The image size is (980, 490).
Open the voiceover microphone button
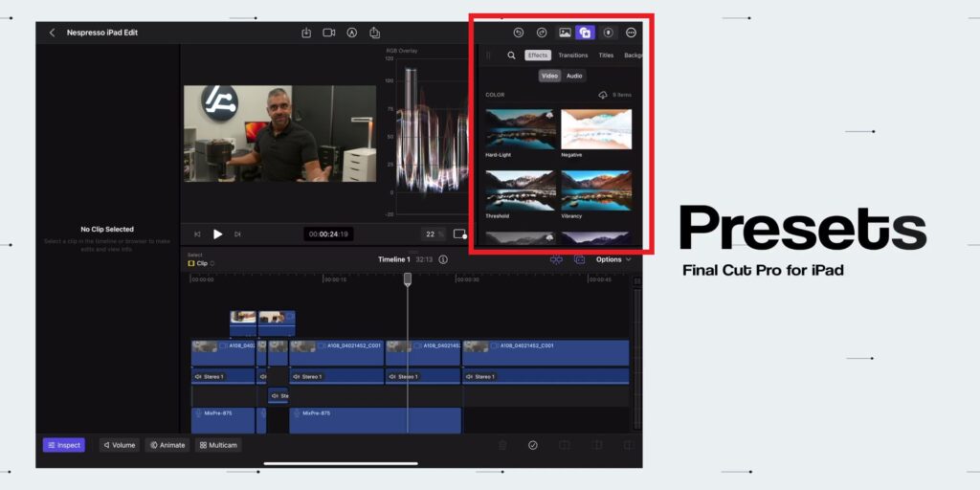[608, 33]
